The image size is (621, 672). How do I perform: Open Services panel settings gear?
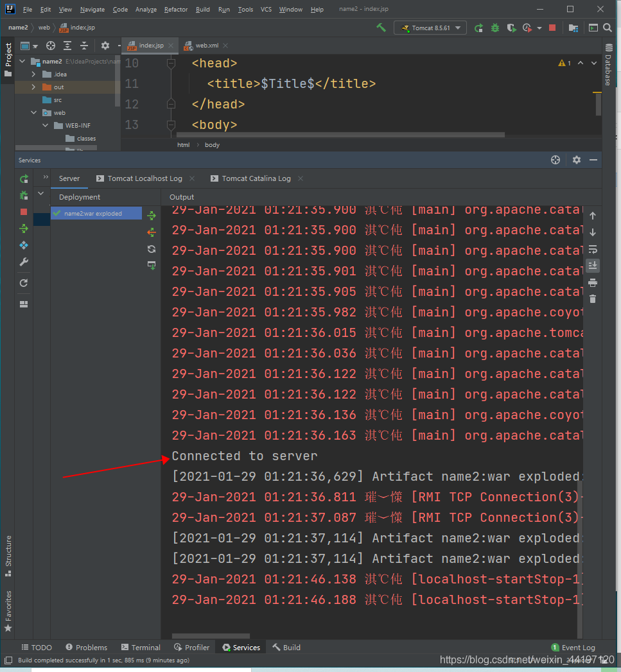pos(576,160)
